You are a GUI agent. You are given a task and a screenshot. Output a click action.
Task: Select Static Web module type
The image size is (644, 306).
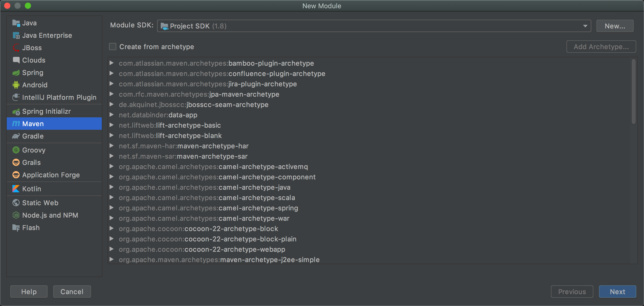(40, 203)
